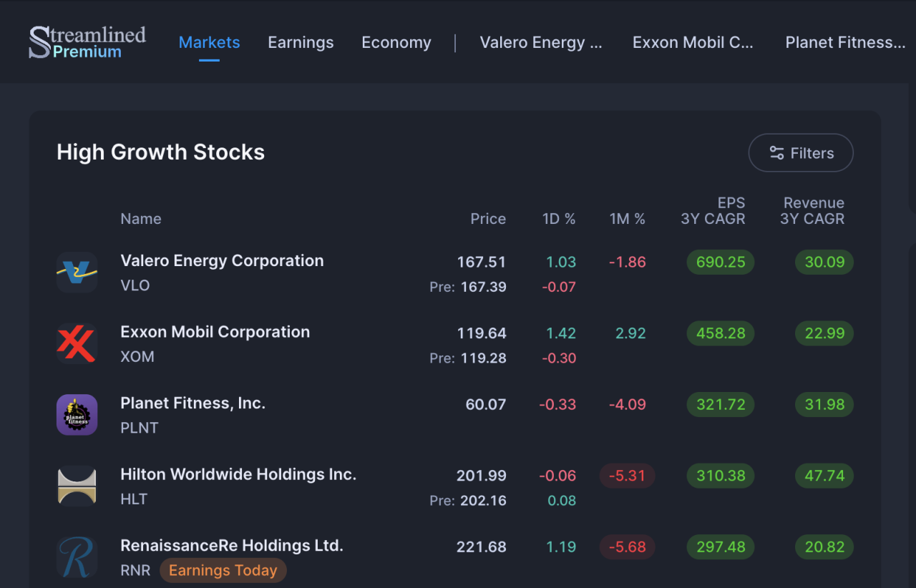
Task: Click Planet Fitness's -4.09 one-month change
Action: tap(628, 404)
